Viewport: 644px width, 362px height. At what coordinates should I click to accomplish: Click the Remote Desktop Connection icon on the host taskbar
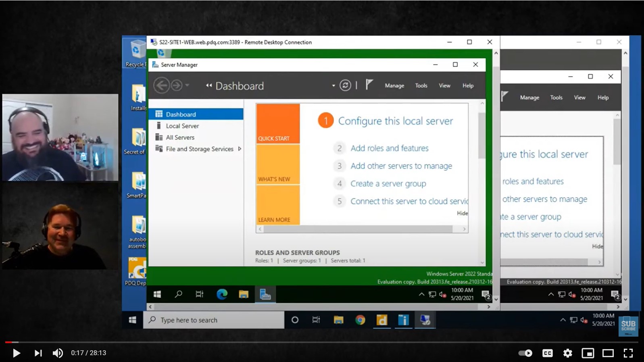coord(425,320)
